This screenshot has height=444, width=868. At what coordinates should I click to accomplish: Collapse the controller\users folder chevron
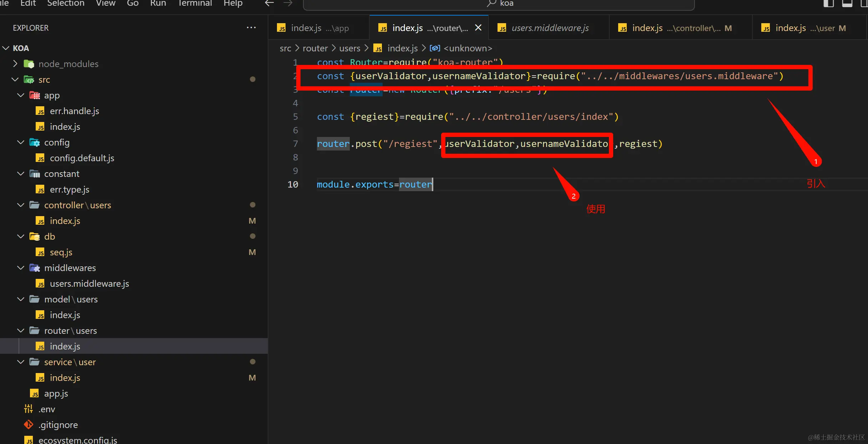click(x=21, y=205)
